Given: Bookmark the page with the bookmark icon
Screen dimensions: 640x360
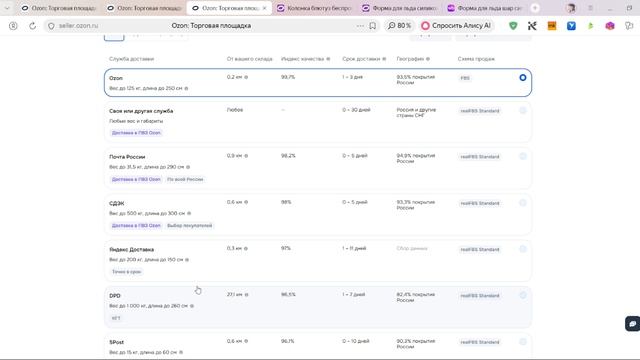Looking at the screenshot, I should 373,26.
